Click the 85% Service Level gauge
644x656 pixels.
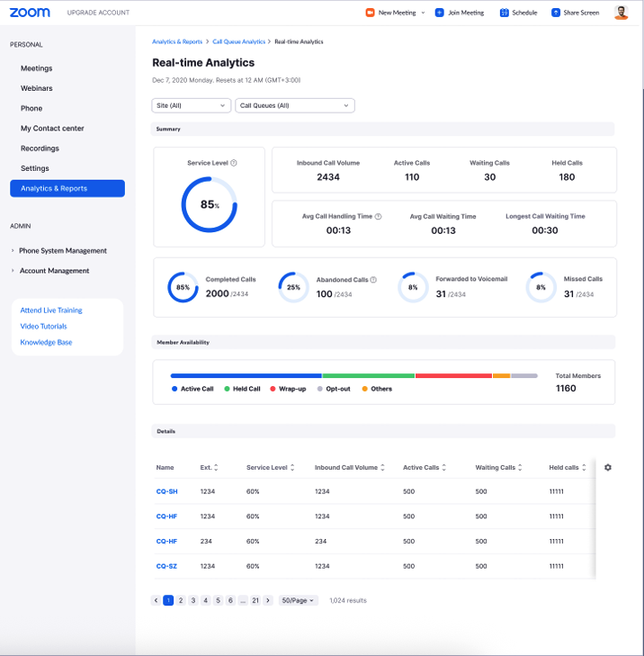pos(209,204)
